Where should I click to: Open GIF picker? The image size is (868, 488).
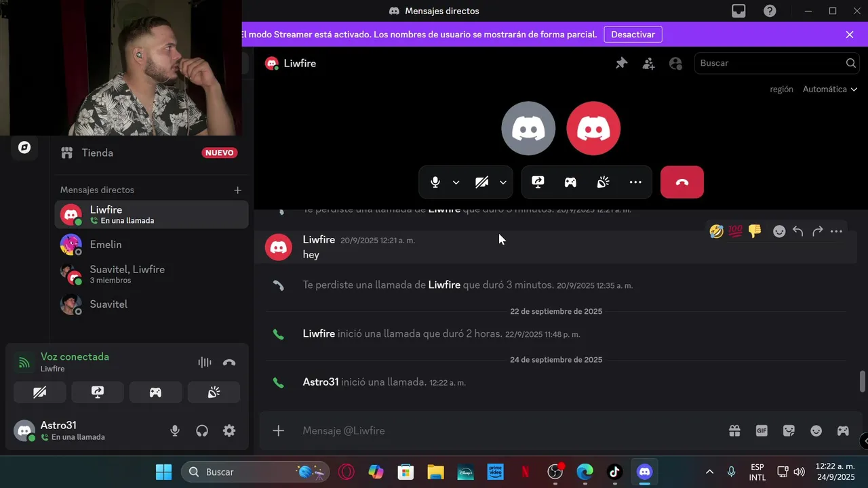pyautogui.click(x=762, y=430)
